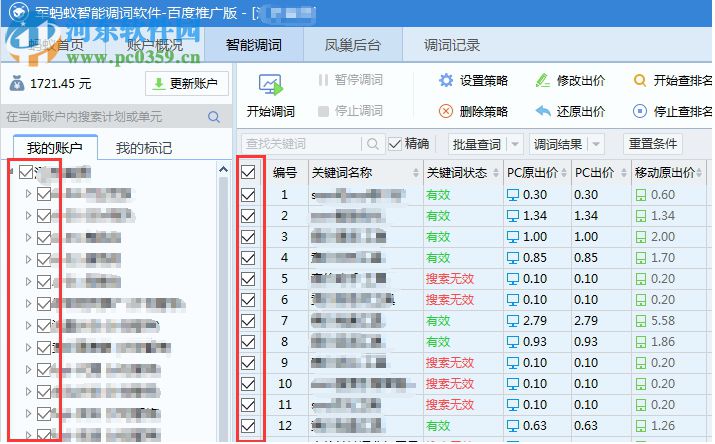Uncheck the first plan checkbox in account tree
Viewport: 715px width, 444px height.
[44, 194]
